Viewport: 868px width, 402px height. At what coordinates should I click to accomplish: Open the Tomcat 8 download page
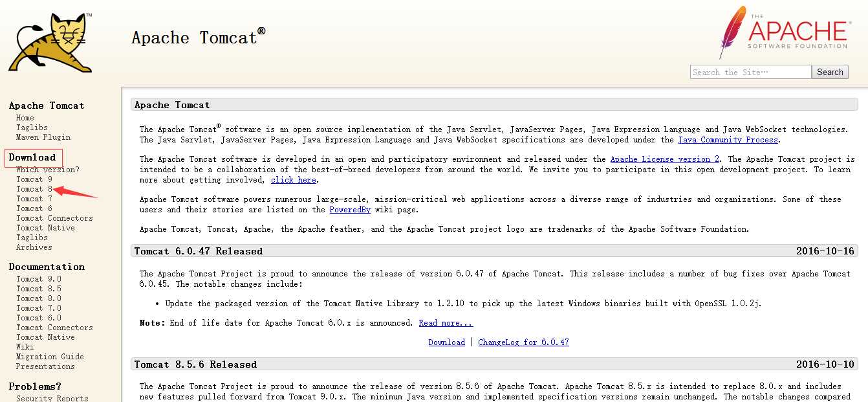pyautogui.click(x=34, y=189)
